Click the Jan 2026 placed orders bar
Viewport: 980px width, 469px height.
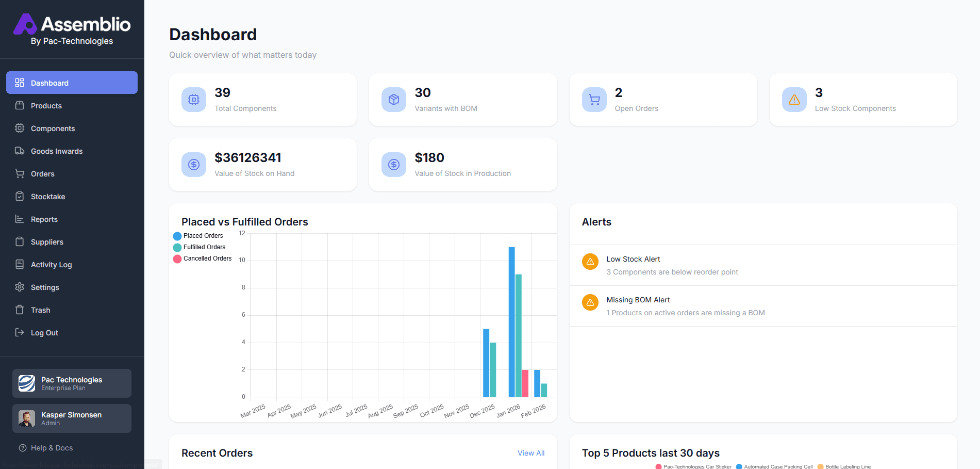(511, 322)
